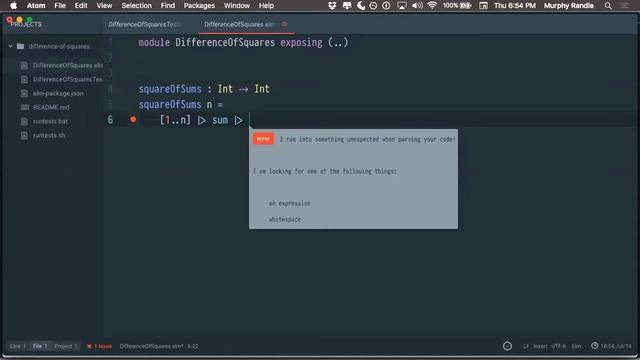This screenshot has height=360, width=640.
Task: Open runtests.sh in tree view
Action: click(49, 135)
